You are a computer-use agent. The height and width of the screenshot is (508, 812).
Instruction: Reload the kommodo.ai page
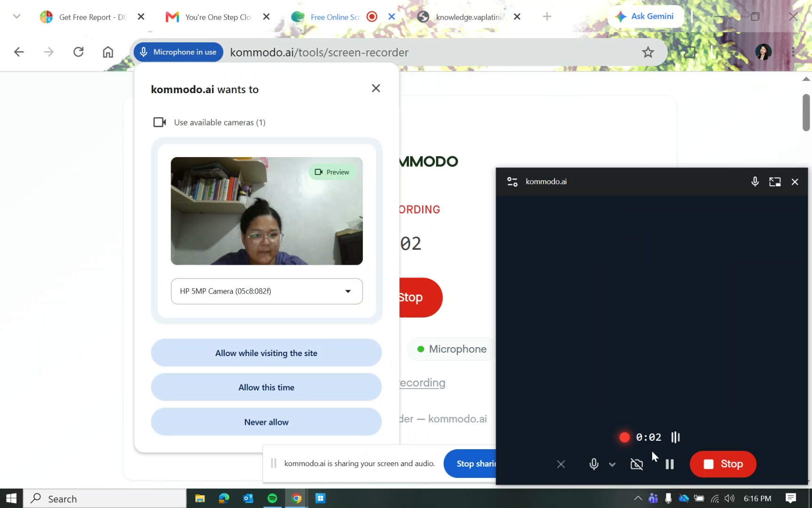[78, 52]
